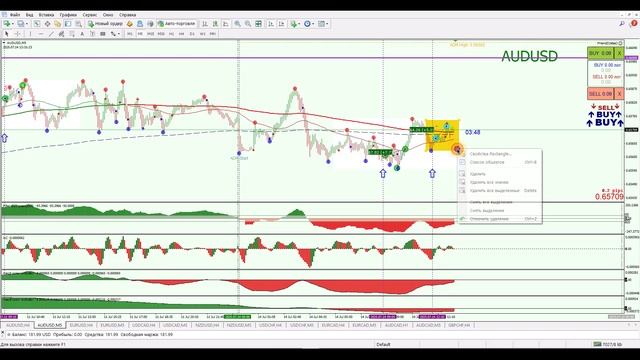Open the Графики menu
Viewport: 640px width, 360px height.
(x=68, y=15)
